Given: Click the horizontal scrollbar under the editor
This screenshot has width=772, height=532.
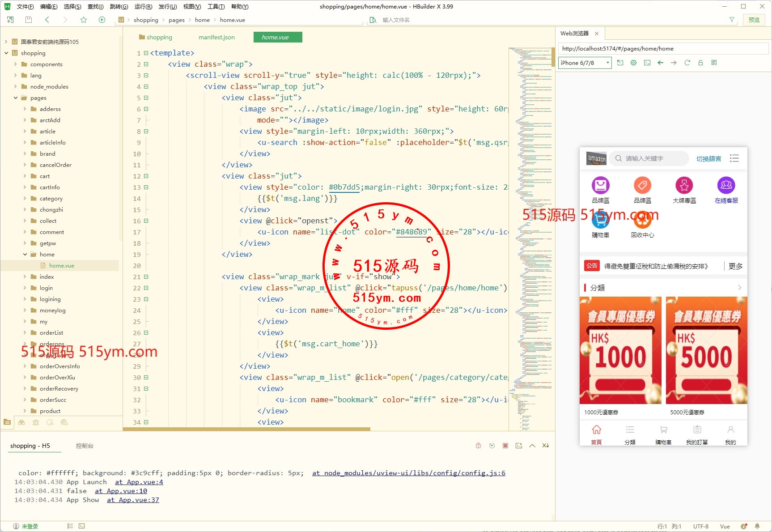Looking at the screenshot, I should pos(246,429).
